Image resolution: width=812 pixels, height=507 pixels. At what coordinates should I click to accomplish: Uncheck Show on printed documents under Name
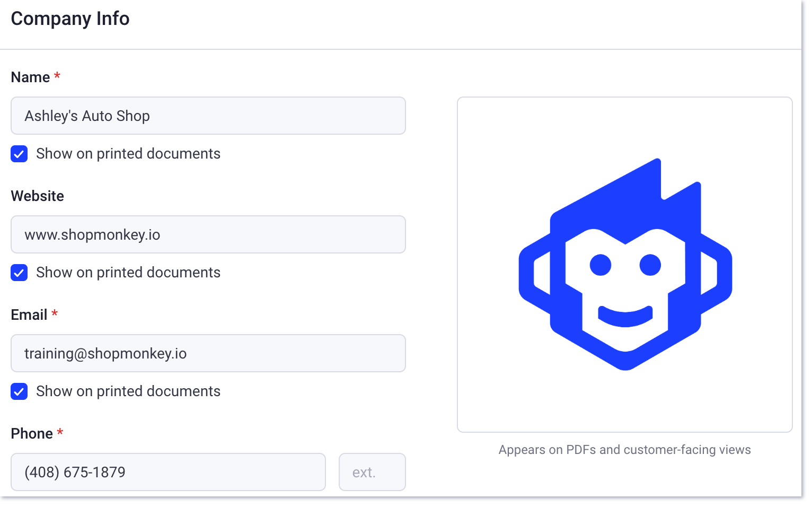tap(19, 154)
